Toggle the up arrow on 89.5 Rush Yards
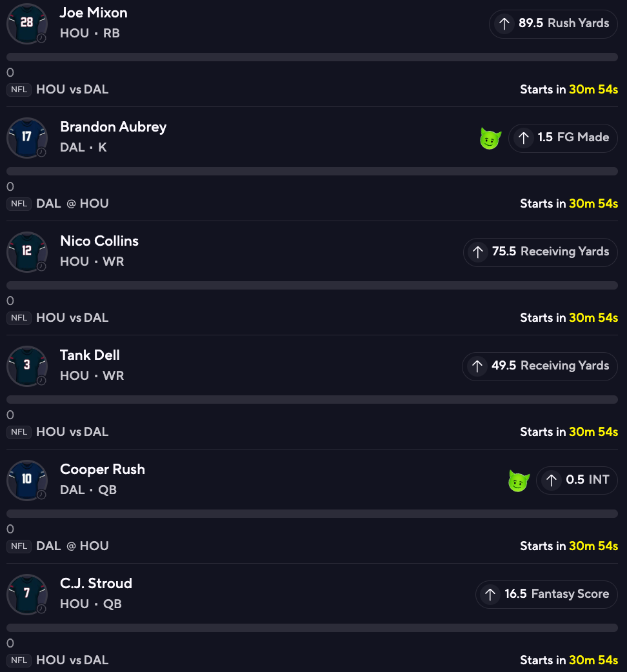627x672 pixels. (x=504, y=24)
